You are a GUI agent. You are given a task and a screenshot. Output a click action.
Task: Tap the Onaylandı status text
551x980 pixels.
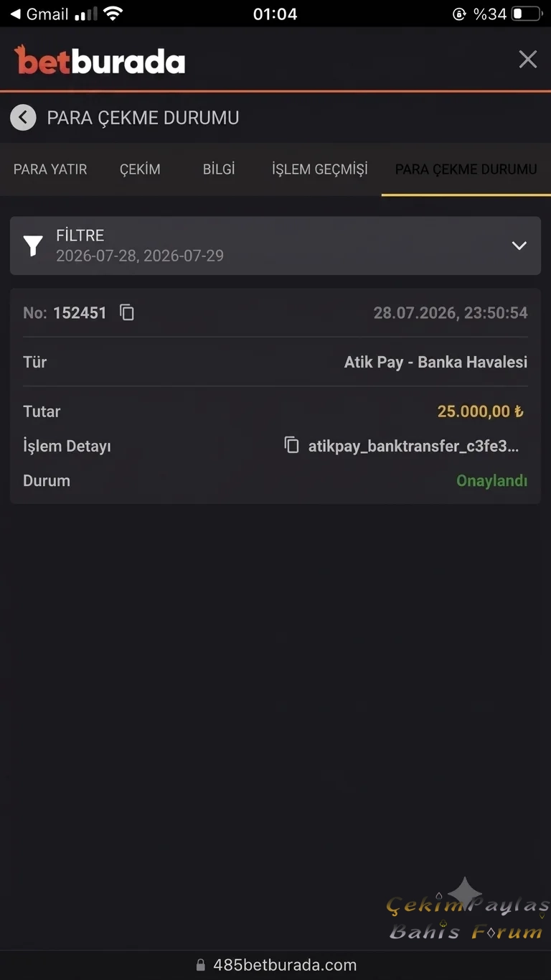pyautogui.click(x=492, y=480)
